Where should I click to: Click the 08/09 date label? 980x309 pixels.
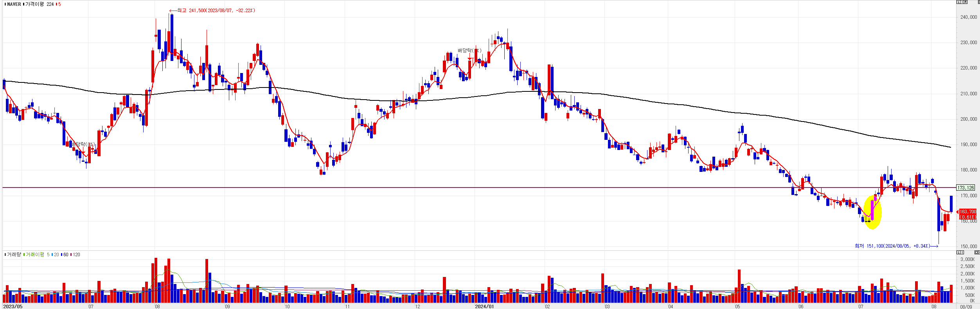click(966, 307)
